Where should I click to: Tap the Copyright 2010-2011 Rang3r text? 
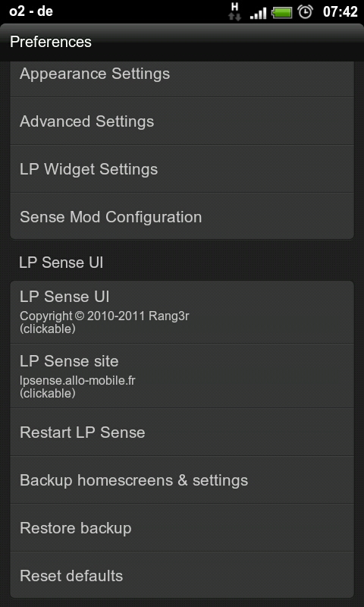105,316
